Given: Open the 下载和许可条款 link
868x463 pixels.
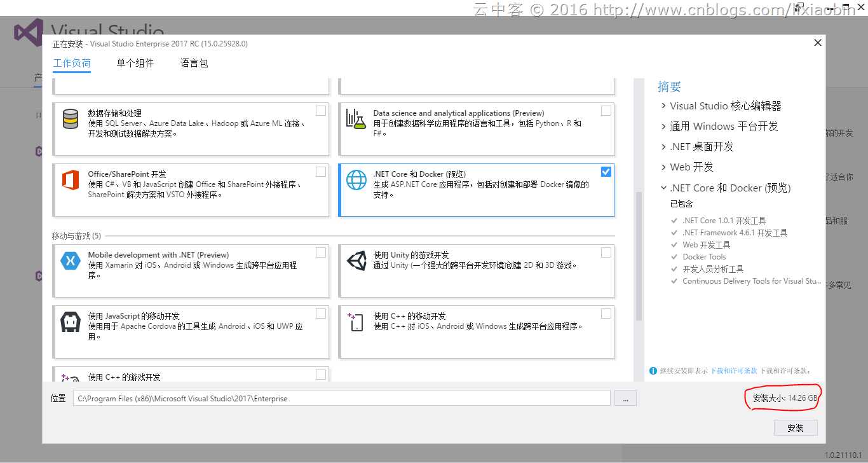Looking at the screenshot, I should point(734,371).
